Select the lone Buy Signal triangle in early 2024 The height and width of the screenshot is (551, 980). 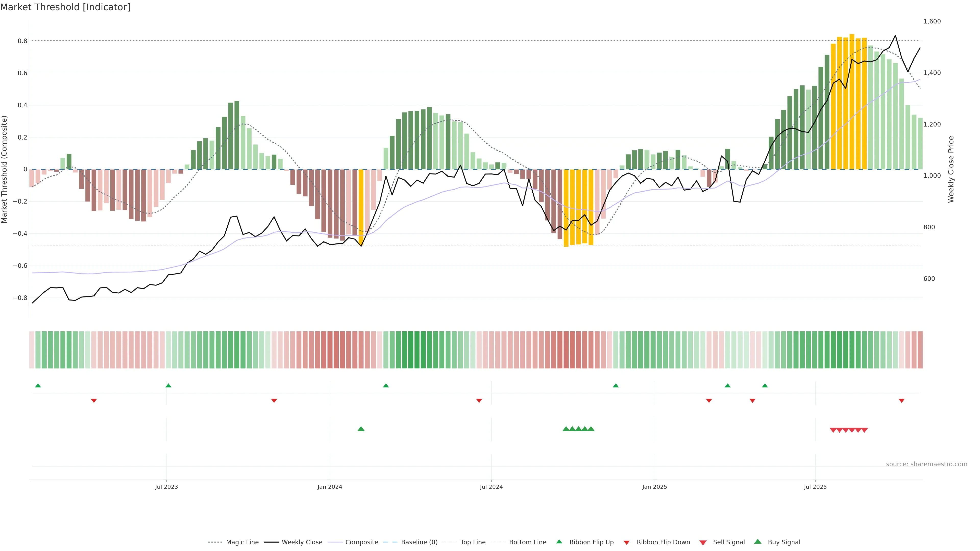[x=361, y=429]
